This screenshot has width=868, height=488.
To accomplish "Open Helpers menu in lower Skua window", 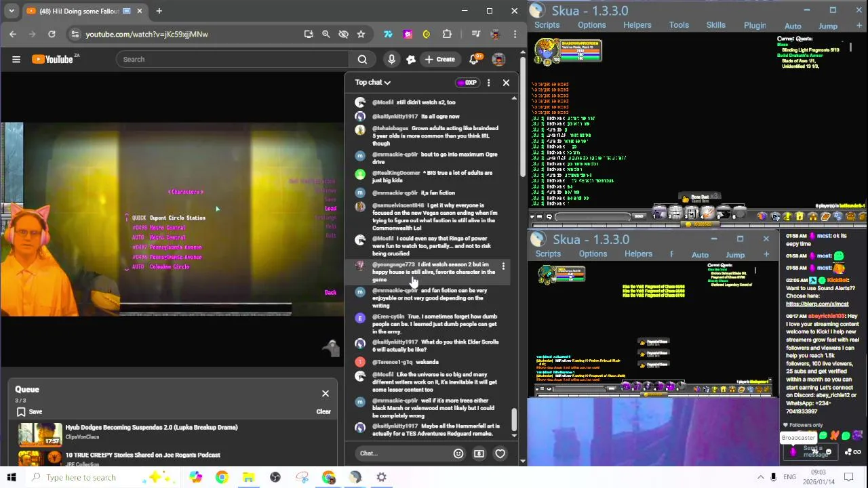I will point(638,254).
